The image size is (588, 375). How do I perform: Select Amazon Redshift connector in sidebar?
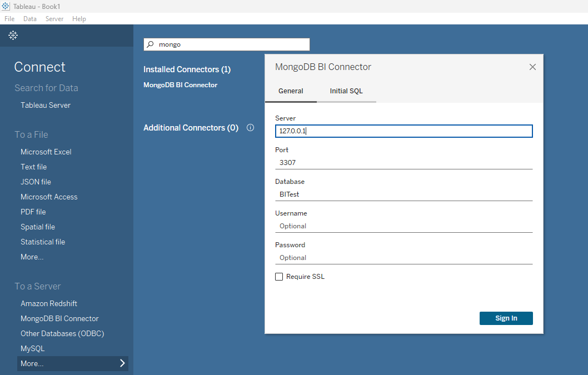(x=49, y=303)
